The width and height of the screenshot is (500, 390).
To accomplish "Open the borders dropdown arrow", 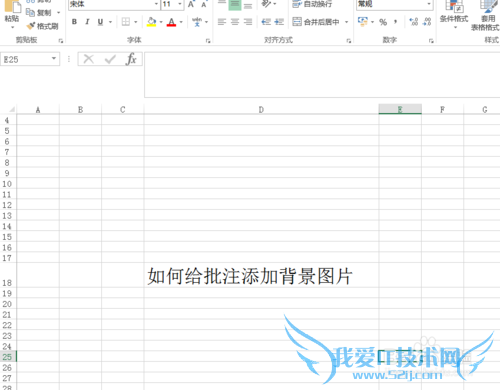I will 136,22.
